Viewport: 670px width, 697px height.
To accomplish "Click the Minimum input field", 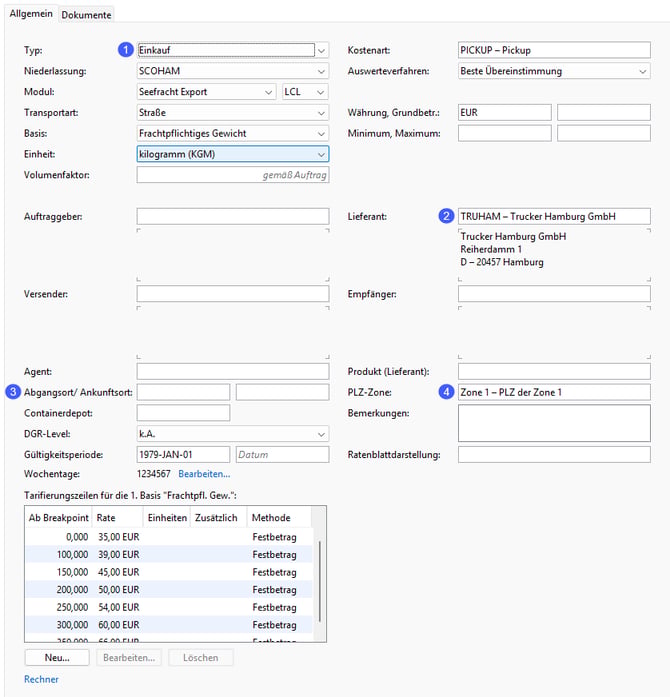I will pos(505,133).
